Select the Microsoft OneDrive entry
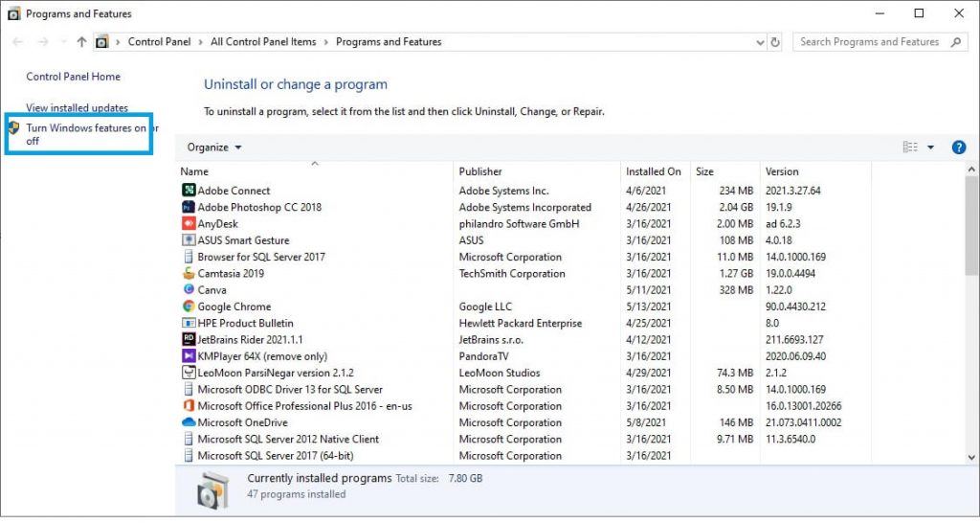The width and height of the screenshot is (980, 523). click(x=242, y=422)
